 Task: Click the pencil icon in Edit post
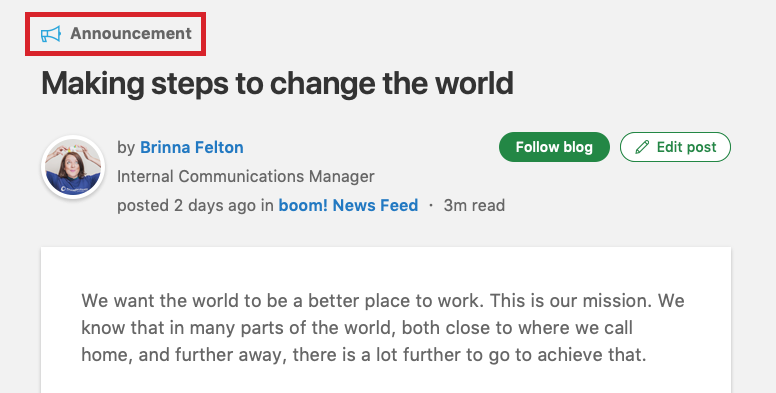642,147
